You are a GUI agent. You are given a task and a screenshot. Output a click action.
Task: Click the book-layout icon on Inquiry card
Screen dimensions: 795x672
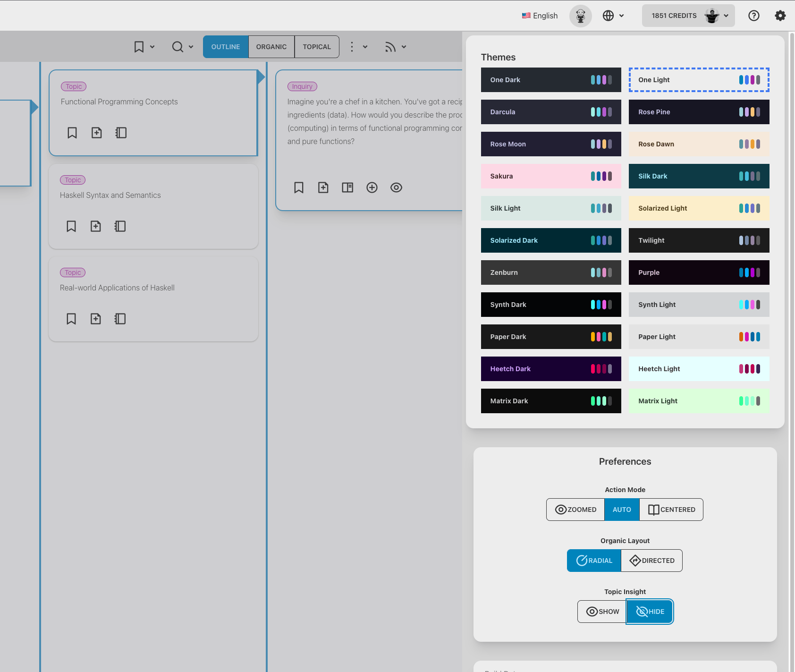tap(347, 187)
